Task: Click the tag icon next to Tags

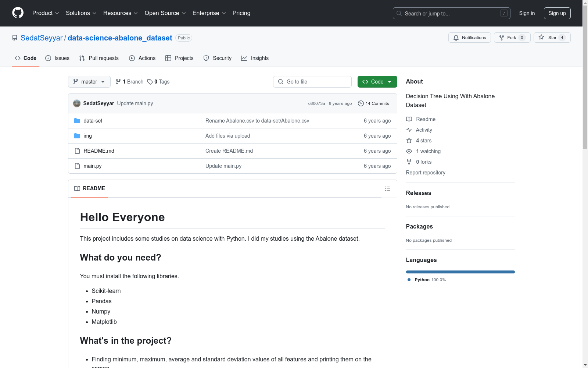Action: tap(150, 82)
